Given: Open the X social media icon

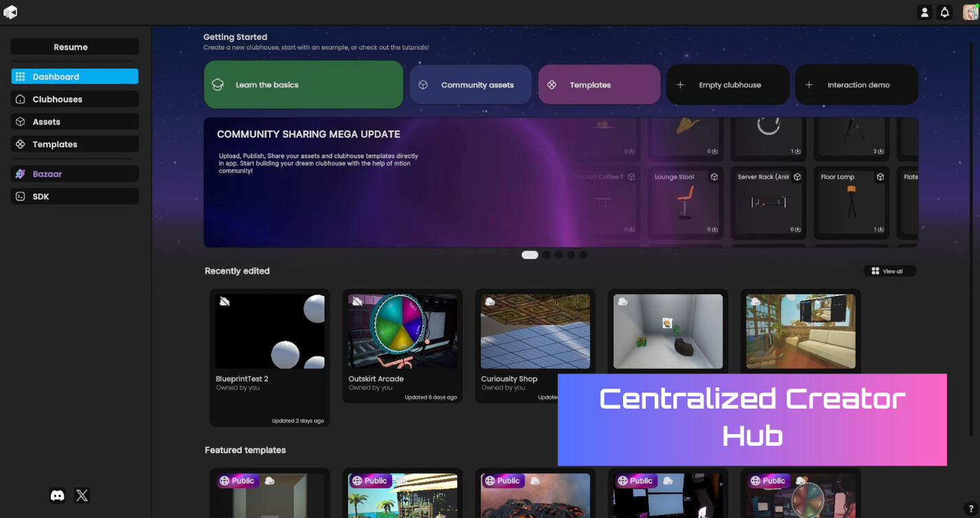Looking at the screenshot, I should coord(82,495).
